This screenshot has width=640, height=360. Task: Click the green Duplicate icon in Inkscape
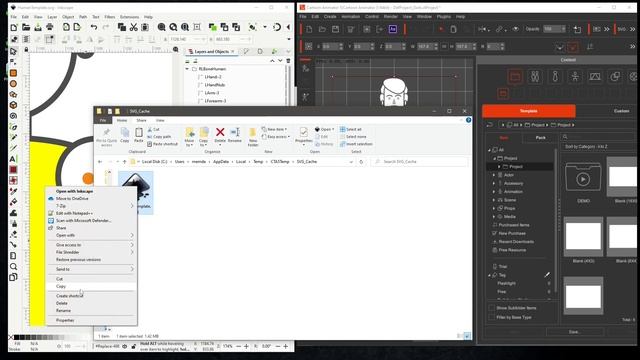[x=212, y=27]
